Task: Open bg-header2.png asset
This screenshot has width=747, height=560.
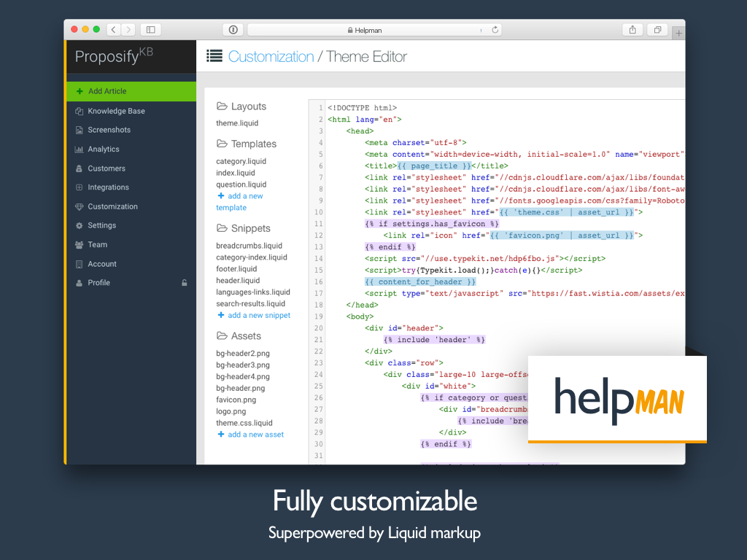Action: (x=243, y=354)
